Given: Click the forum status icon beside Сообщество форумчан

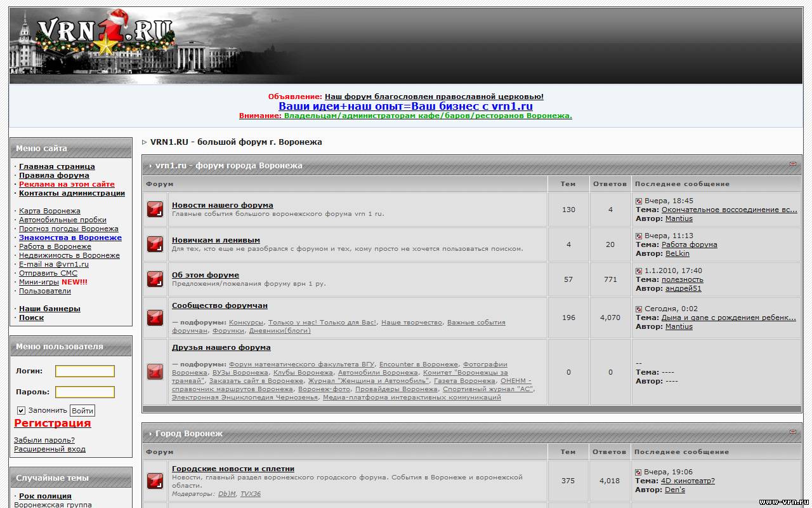Looking at the screenshot, I should point(155,317).
